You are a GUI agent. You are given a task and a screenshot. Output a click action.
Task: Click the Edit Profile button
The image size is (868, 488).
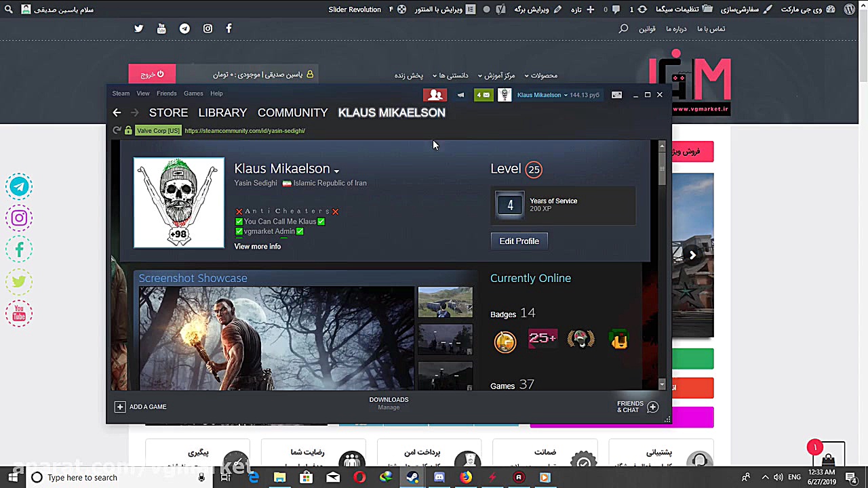[x=519, y=241]
